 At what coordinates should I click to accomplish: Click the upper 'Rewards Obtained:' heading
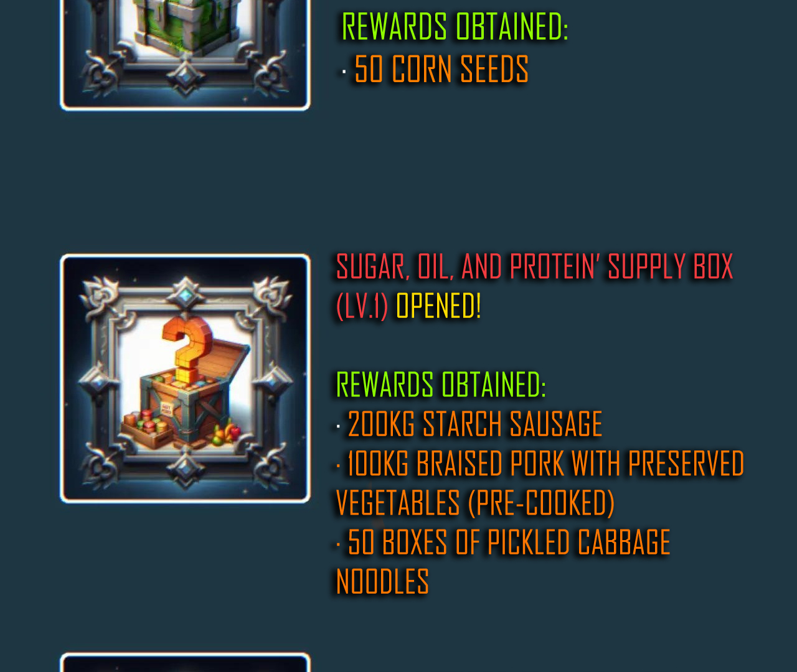tap(455, 27)
